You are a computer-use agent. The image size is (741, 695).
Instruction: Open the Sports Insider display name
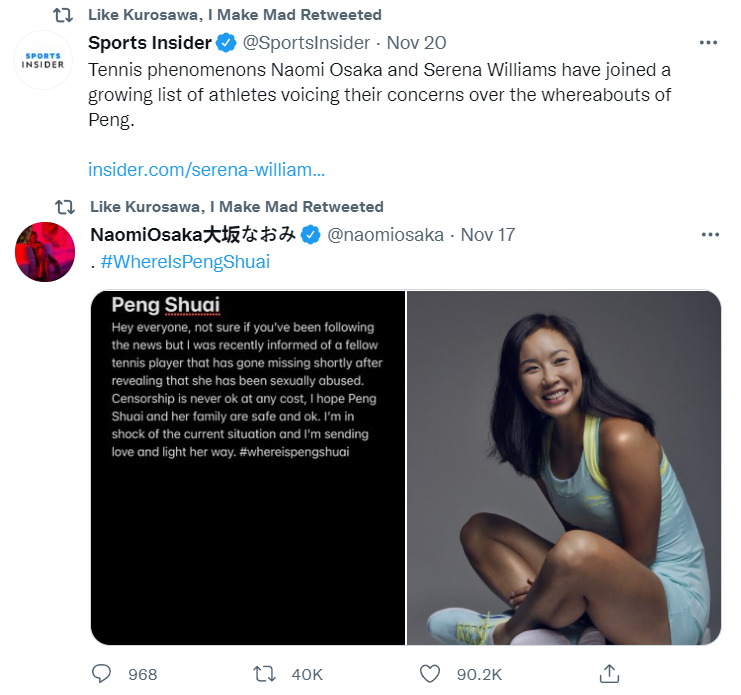tap(150, 43)
